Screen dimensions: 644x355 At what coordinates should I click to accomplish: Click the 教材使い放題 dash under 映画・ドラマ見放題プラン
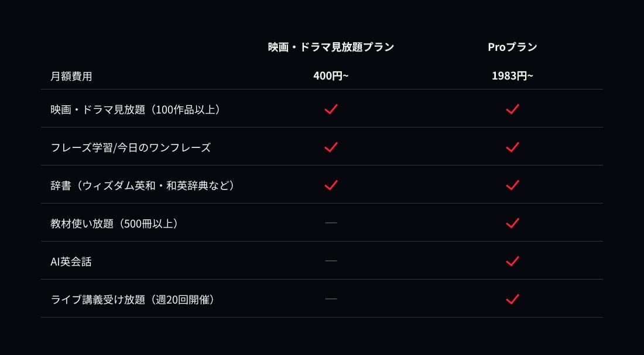pyautogui.click(x=331, y=223)
